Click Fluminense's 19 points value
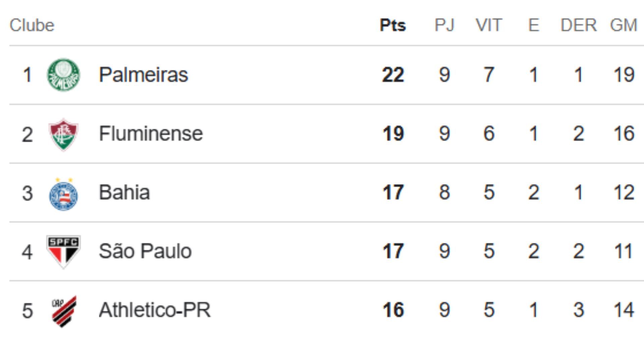The image size is (644, 362). (393, 134)
